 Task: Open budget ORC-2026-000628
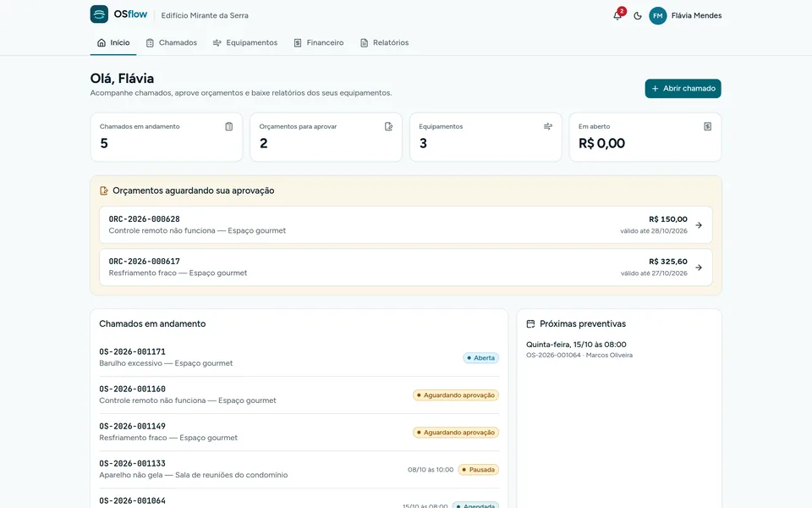point(405,225)
